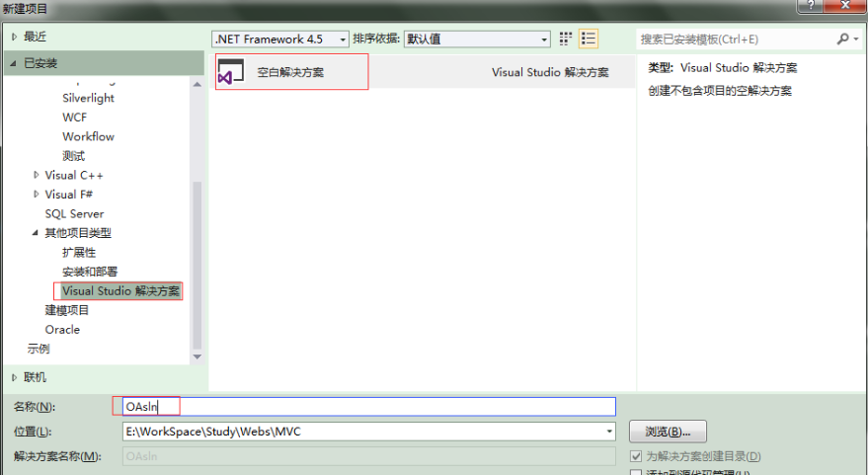Collapse the 其他项目类型 node
Screen dimensions: 868x475
36,233
